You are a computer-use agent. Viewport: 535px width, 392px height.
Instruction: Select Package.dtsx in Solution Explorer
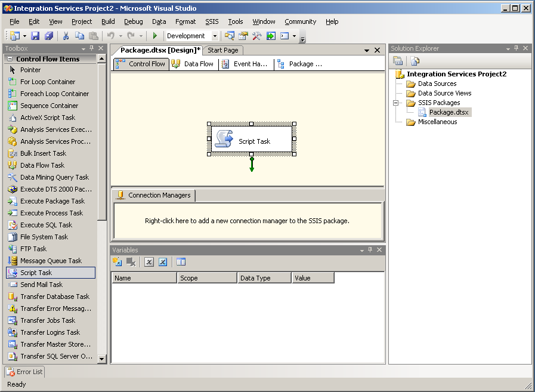click(x=449, y=112)
